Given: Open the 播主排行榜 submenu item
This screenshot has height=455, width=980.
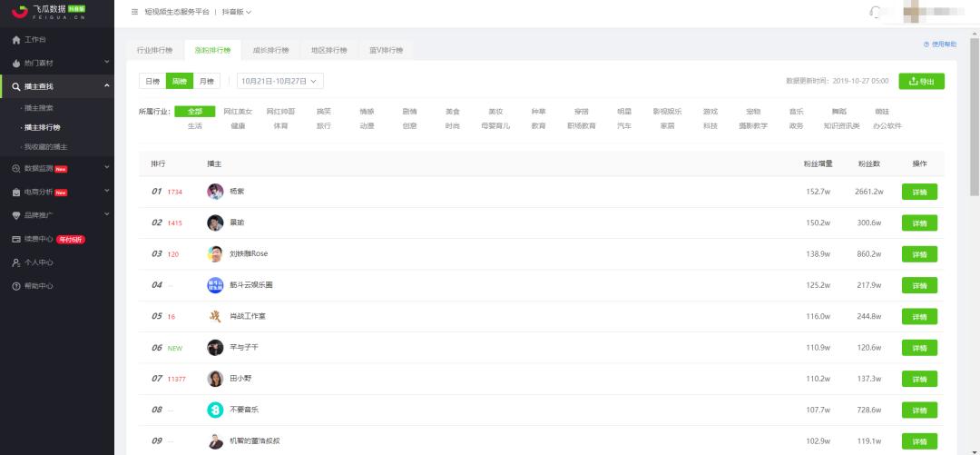Looking at the screenshot, I should coord(42,128).
